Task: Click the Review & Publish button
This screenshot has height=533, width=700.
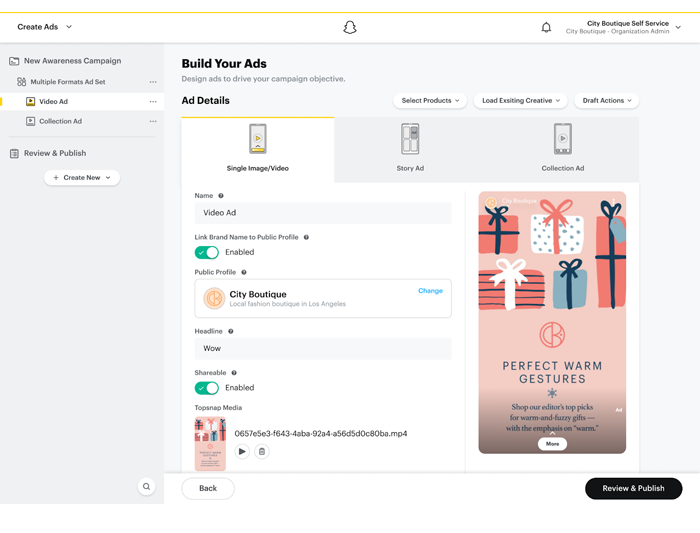Action: point(633,489)
